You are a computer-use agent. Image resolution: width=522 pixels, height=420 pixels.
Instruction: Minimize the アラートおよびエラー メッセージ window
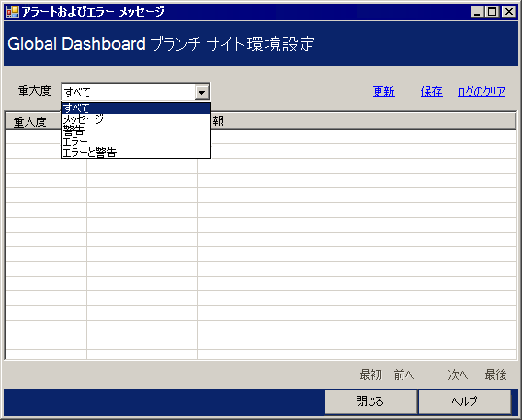point(477,12)
